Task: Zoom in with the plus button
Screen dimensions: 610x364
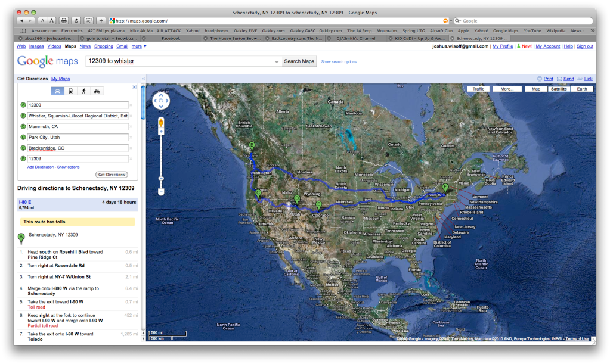Action: pos(161,132)
